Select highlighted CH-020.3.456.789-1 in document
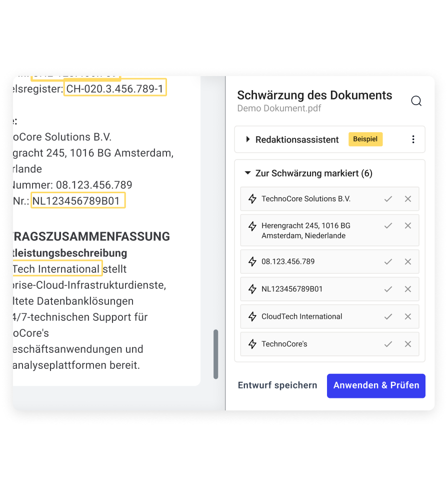This screenshot has width=448, height=486. tap(115, 88)
